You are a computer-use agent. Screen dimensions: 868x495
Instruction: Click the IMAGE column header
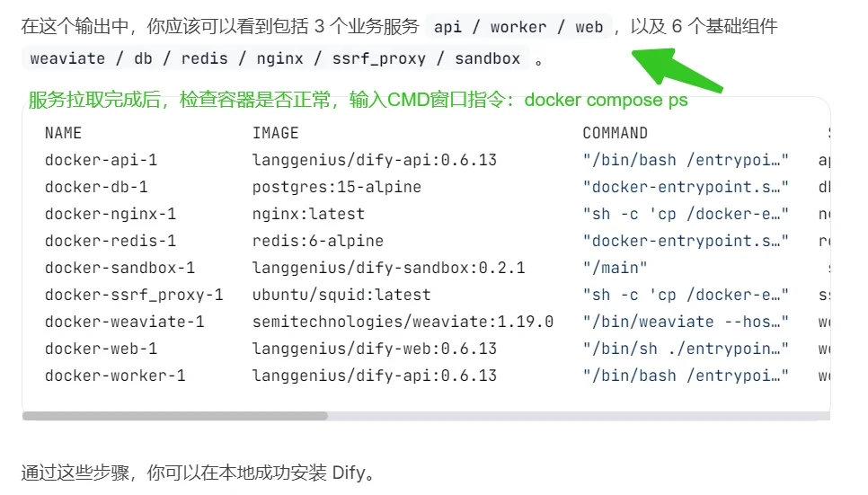(275, 133)
